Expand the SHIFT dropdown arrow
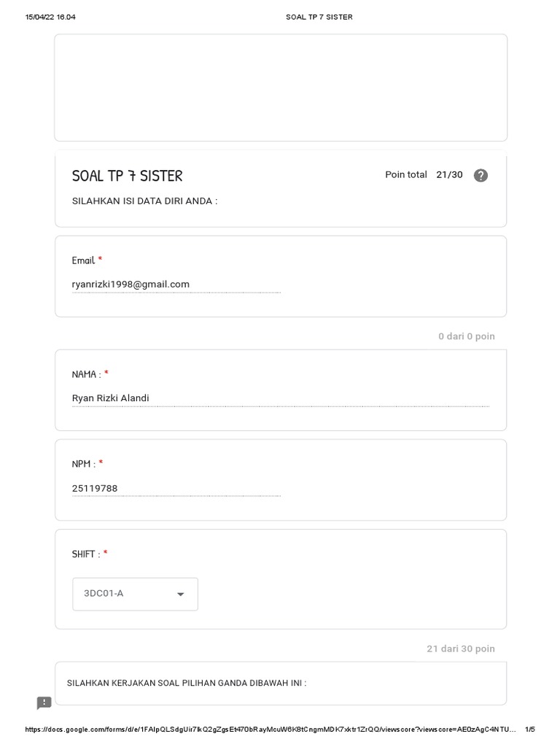Image resolution: width=560 pixels, height=747 pixels. click(180, 594)
